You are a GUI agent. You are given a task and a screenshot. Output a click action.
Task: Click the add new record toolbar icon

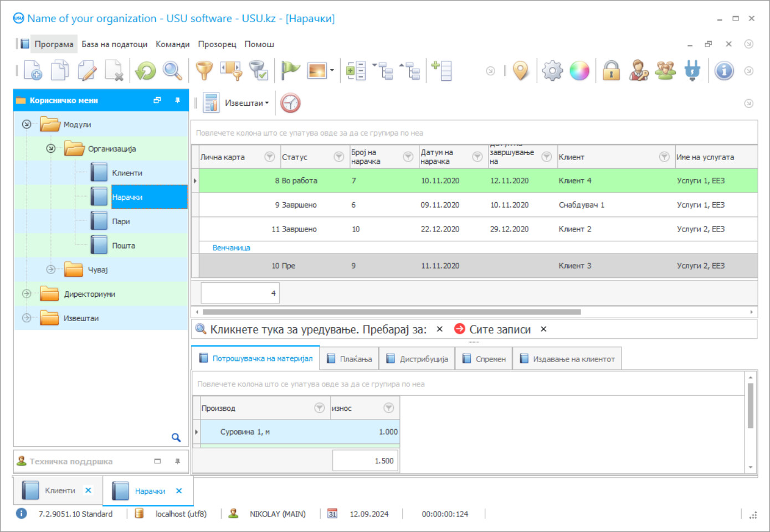tap(33, 70)
